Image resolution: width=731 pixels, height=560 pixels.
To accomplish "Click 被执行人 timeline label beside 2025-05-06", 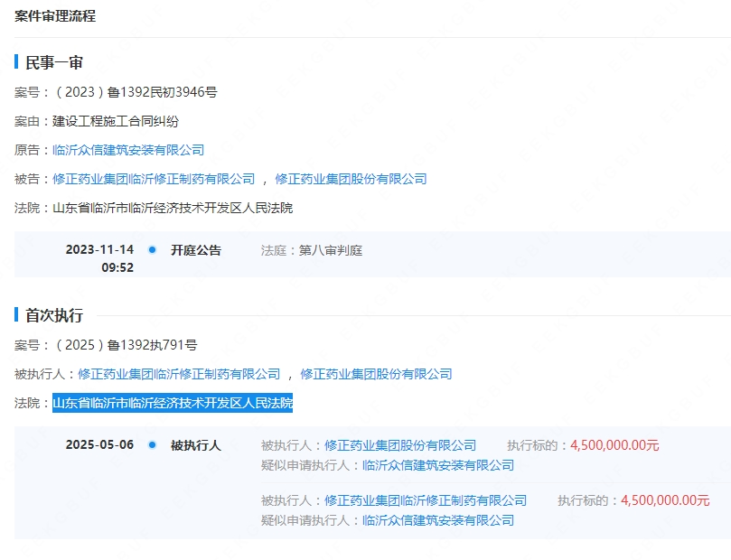I will 196,445.
